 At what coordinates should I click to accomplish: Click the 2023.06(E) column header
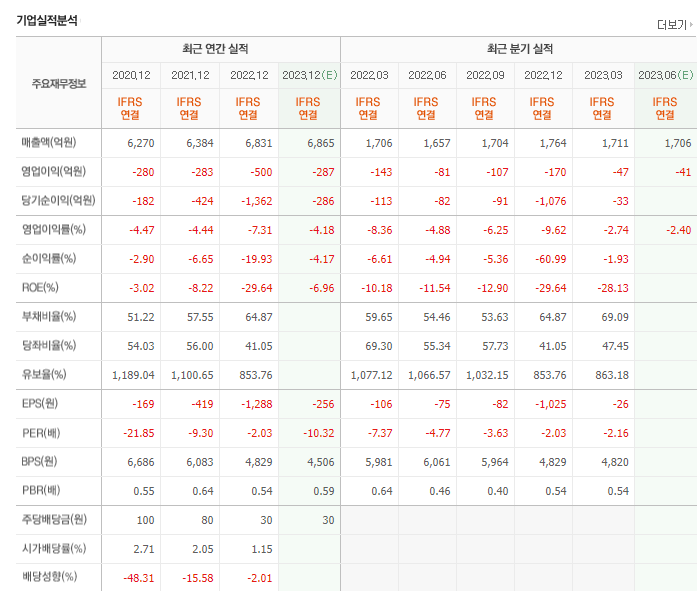pyautogui.click(x=666, y=75)
